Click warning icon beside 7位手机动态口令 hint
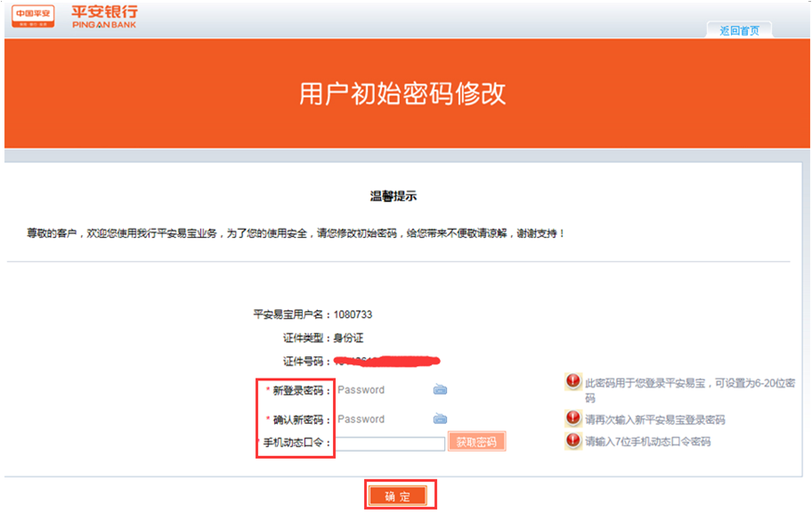This screenshot has width=812, height=522. click(573, 441)
